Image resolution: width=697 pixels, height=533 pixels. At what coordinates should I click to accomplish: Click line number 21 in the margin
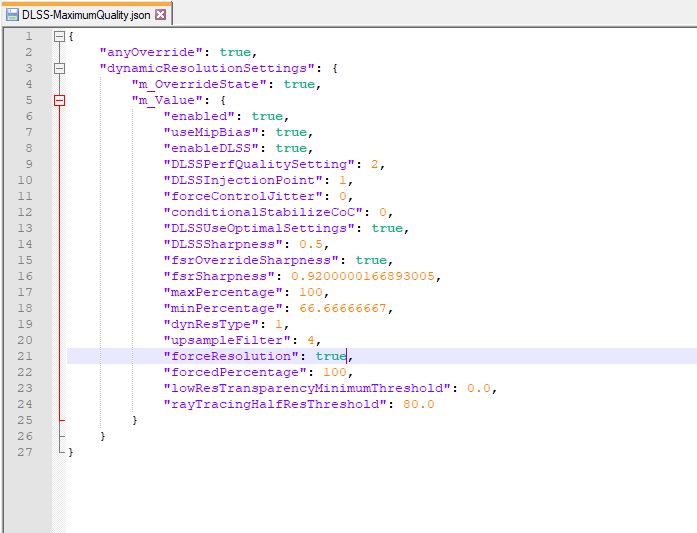(x=25, y=356)
